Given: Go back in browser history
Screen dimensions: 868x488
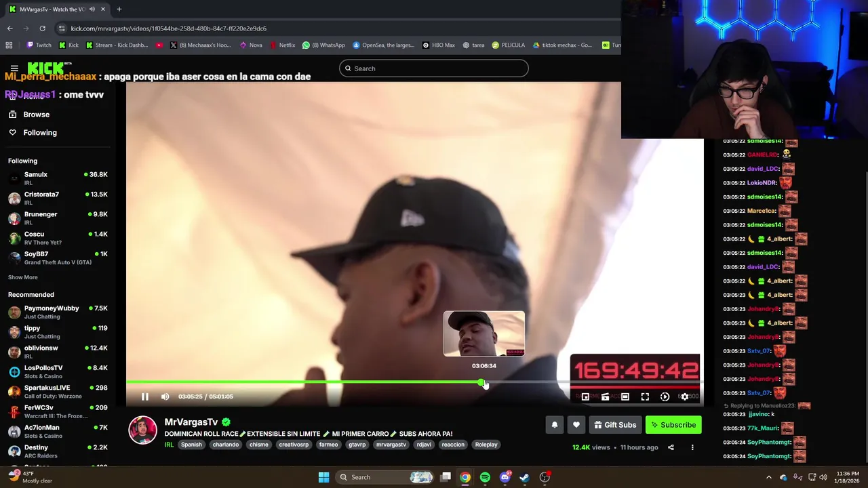Looking at the screenshot, I should [x=9, y=28].
